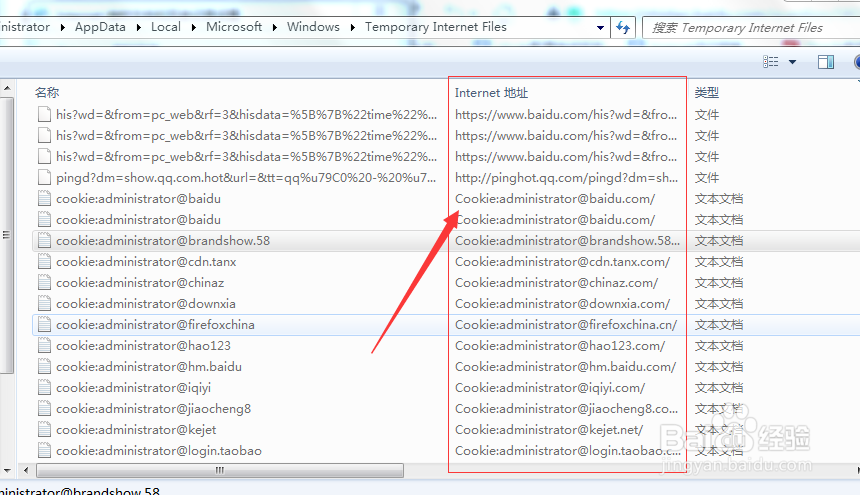Click the vertical scrollbar down arrow
This screenshot has width=860, height=495.
click(x=7, y=470)
